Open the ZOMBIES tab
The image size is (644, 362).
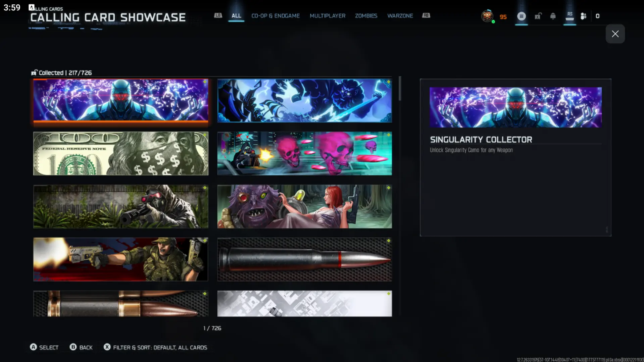coord(366,16)
